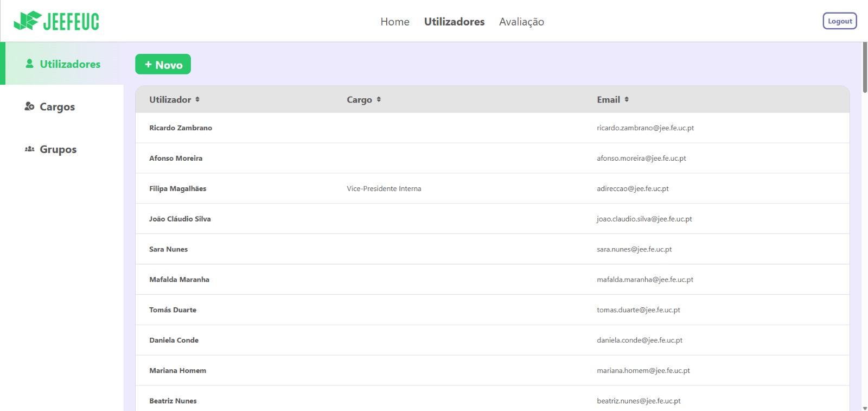The width and height of the screenshot is (868, 411).
Task: Select Cargos label in the sidebar
Action: [57, 107]
